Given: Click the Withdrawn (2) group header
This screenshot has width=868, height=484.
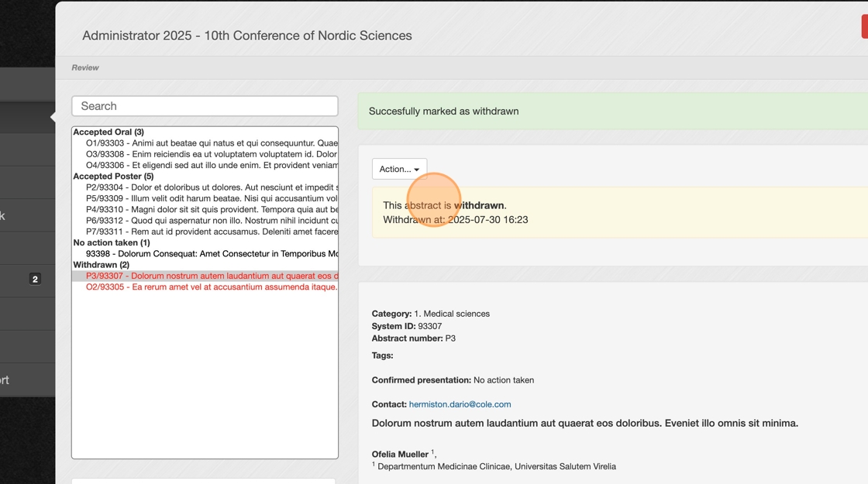Looking at the screenshot, I should 102,265.
